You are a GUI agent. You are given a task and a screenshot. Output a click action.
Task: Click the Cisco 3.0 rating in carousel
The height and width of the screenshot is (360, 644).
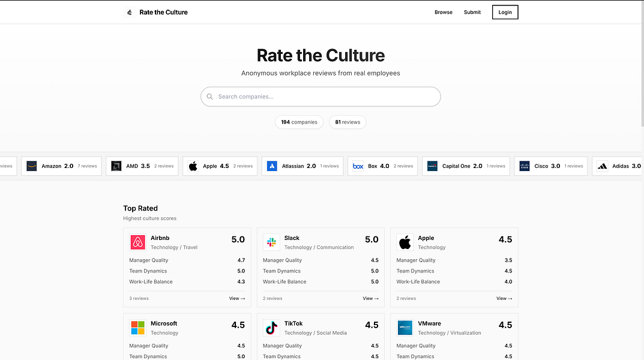[x=555, y=166]
